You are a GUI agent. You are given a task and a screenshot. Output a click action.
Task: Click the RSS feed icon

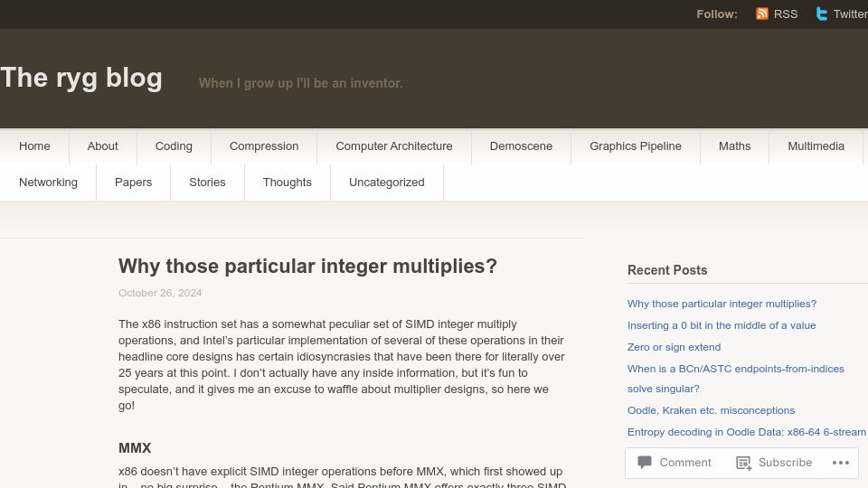(x=761, y=14)
